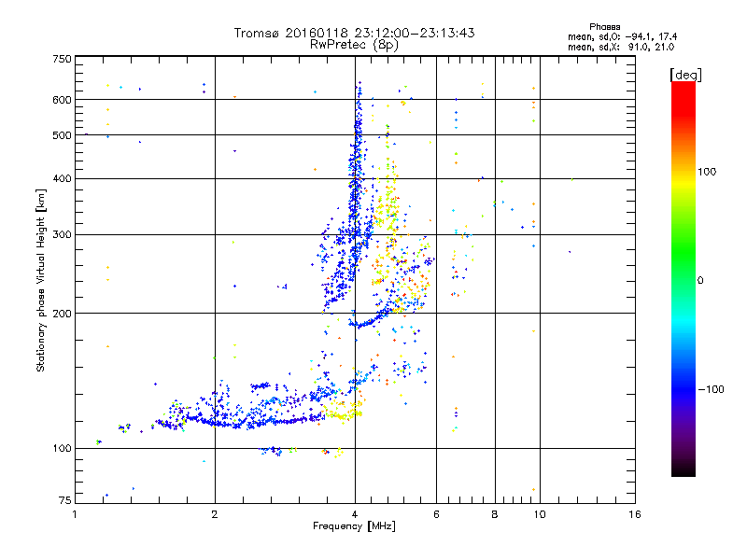747x560 pixels.
Task: Click the y-axis tick label "500"
Action: [x=62, y=135]
